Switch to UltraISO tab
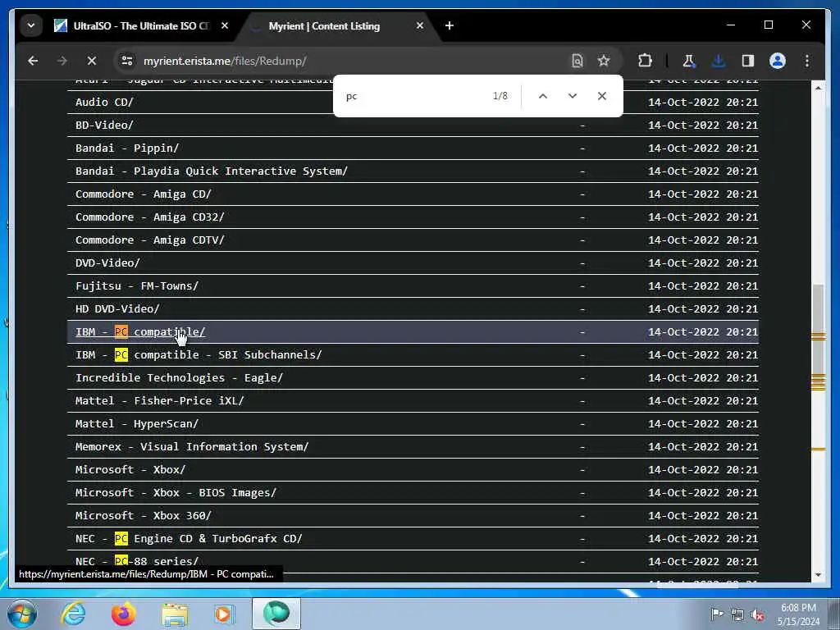The height and width of the screenshot is (630, 840). (x=141, y=25)
